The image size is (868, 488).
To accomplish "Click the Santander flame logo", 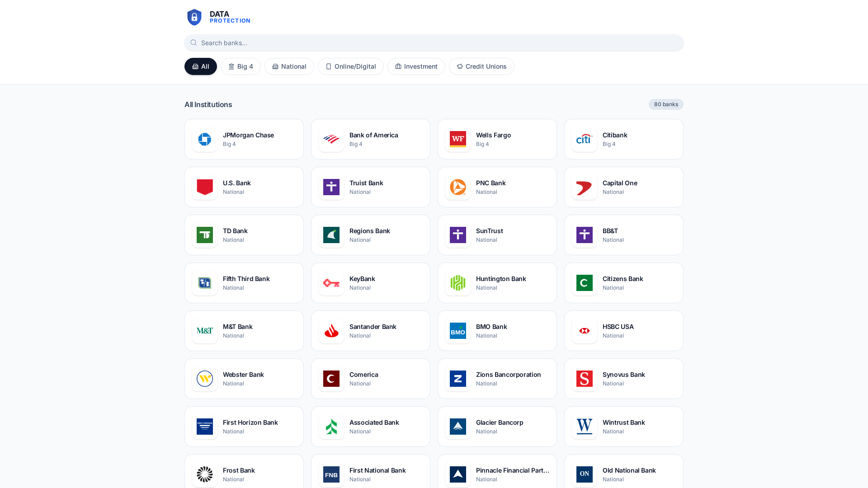I will [331, 331].
